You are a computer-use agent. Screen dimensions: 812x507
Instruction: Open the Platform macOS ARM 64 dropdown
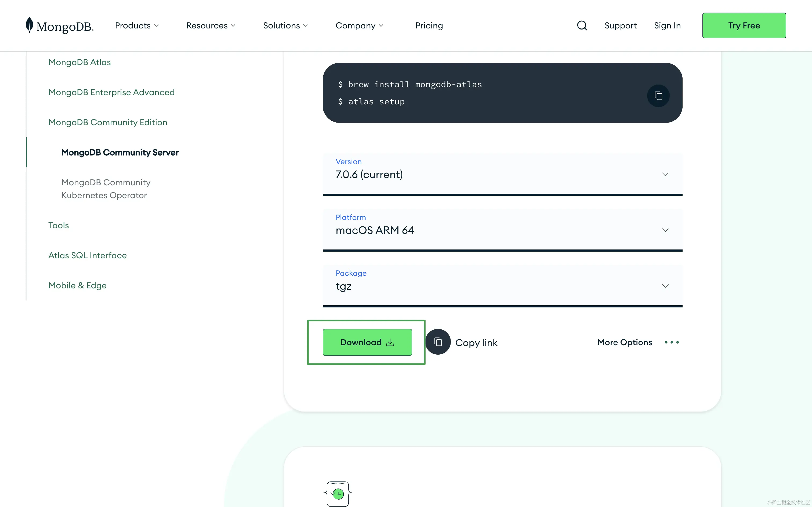502,230
